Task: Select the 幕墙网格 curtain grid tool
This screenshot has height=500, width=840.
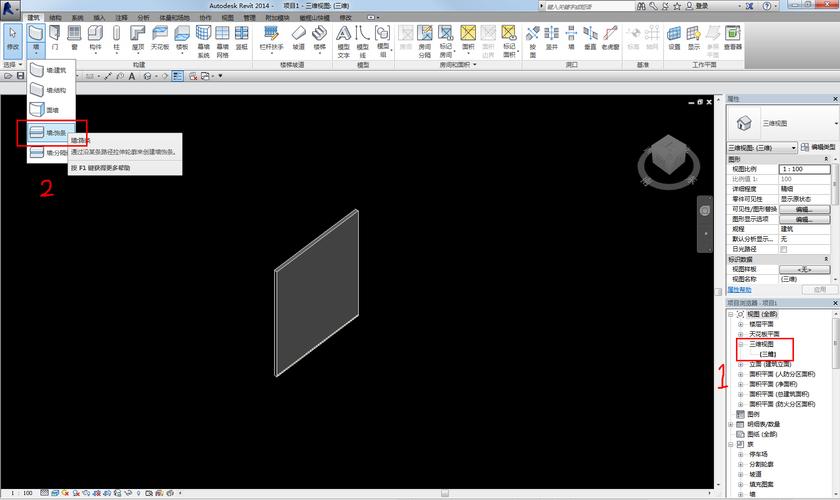Action: pos(222,41)
